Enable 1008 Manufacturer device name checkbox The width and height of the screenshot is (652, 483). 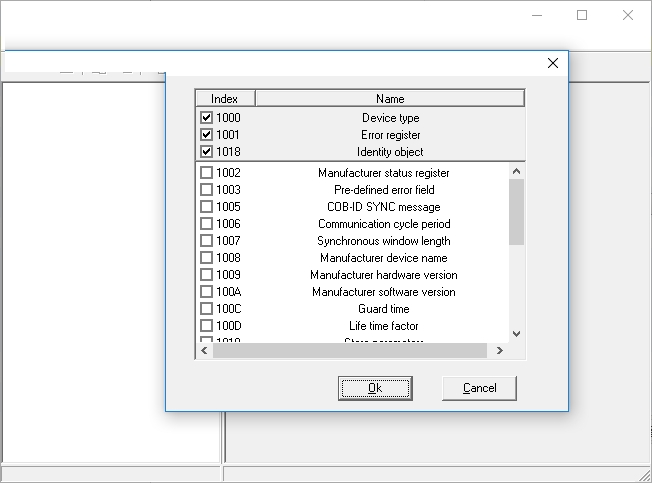tap(207, 258)
